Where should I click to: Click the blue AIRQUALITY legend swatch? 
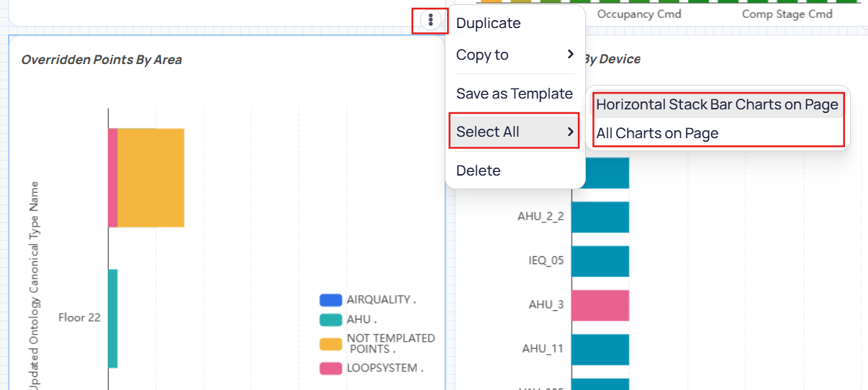coord(330,300)
